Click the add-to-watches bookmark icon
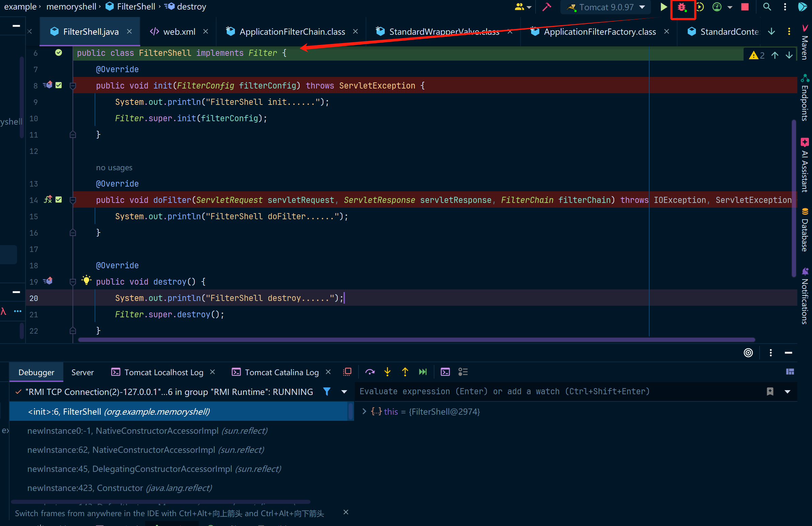This screenshot has width=812, height=526. pyautogui.click(x=770, y=392)
